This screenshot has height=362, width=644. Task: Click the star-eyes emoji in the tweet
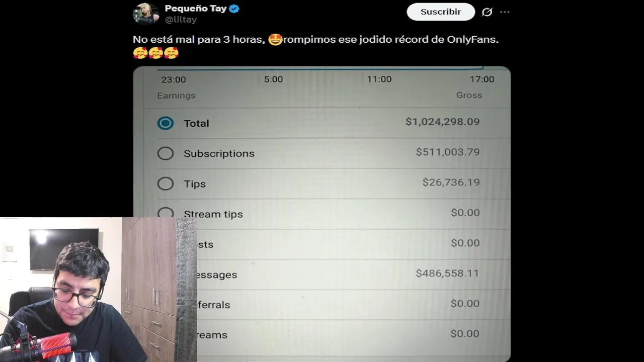(275, 39)
